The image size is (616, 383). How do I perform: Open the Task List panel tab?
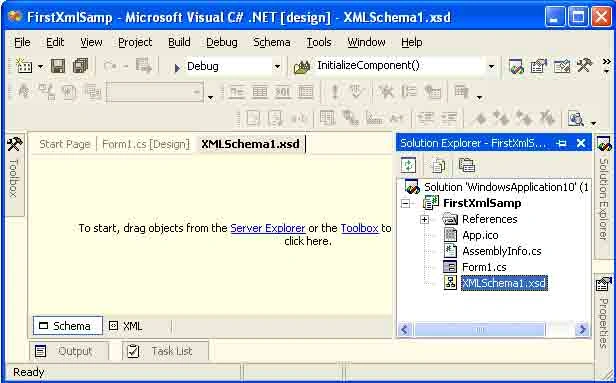coord(165,351)
